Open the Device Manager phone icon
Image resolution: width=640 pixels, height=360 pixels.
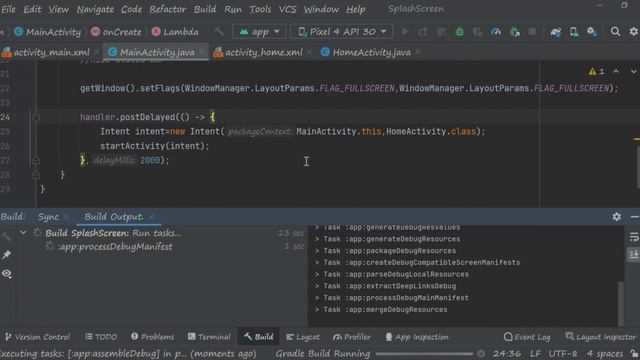[x=574, y=31]
